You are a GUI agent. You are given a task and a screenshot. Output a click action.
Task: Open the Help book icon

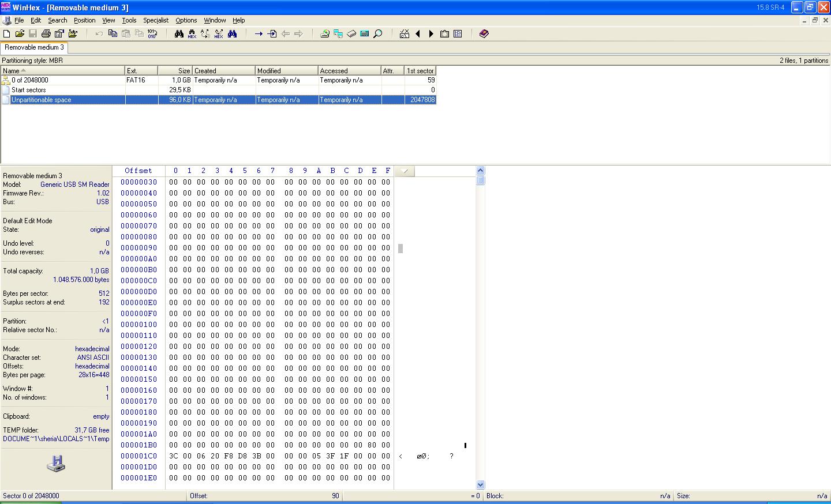(484, 34)
